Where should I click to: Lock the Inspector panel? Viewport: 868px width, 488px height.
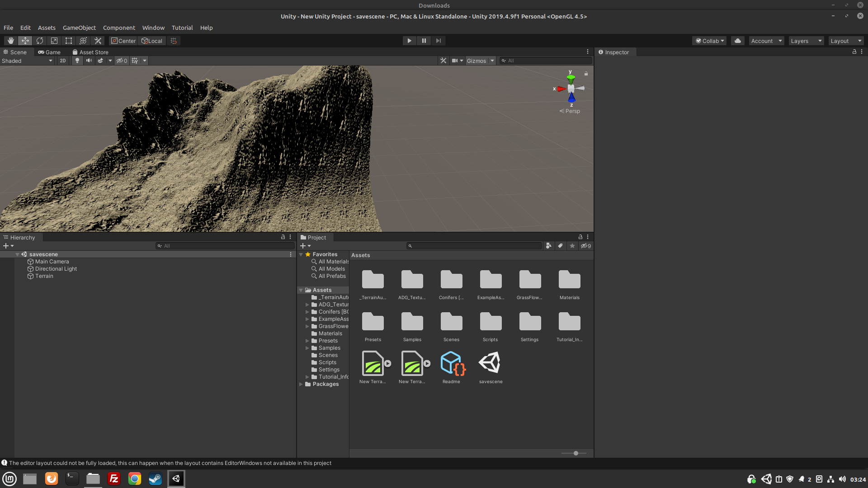(x=854, y=52)
